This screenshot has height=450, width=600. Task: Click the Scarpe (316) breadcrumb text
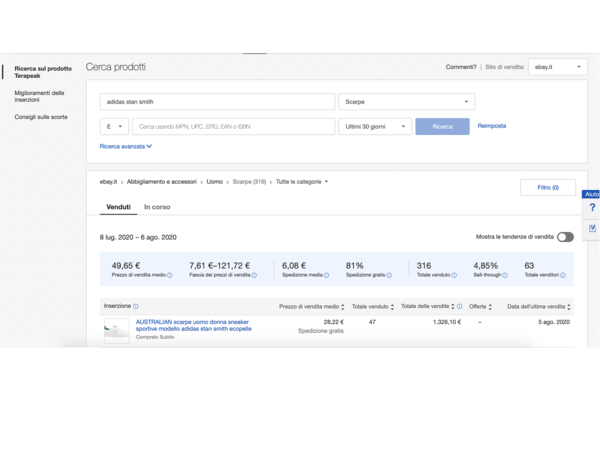[x=249, y=182]
